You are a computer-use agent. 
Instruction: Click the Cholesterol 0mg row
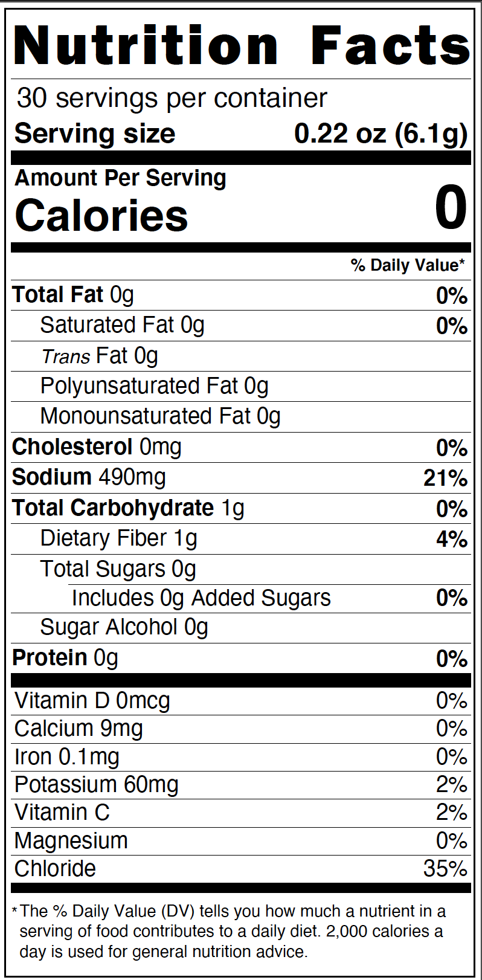click(97, 447)
